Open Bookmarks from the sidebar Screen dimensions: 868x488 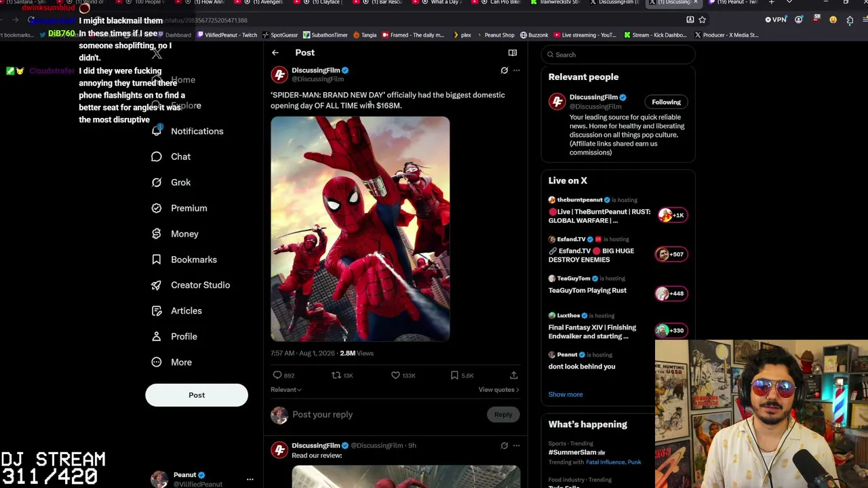coord(184,260)
